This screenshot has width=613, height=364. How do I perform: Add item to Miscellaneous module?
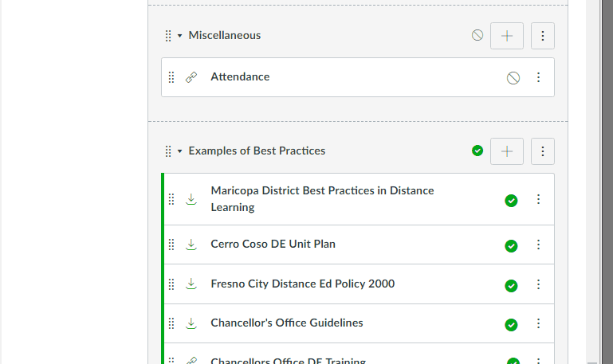point(507,36)
